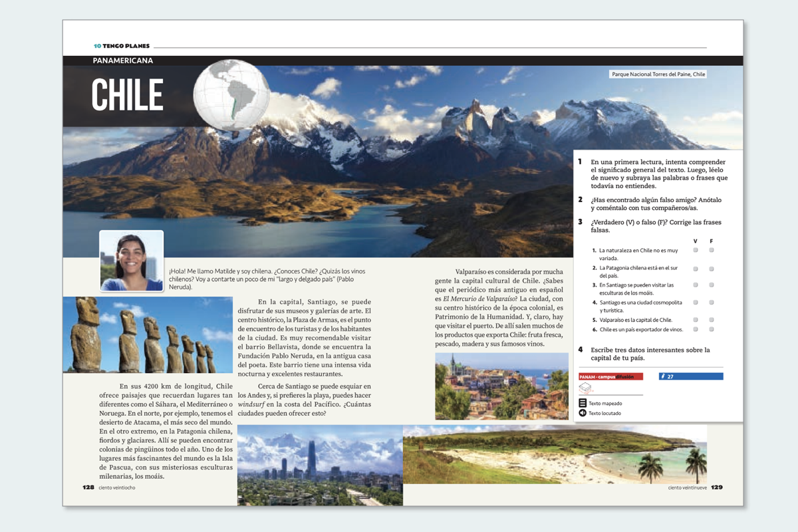This screenshot has width=798, height=532.
Task: Click the red PANAM - campus difusión label
Action: [x=610, y=376]
